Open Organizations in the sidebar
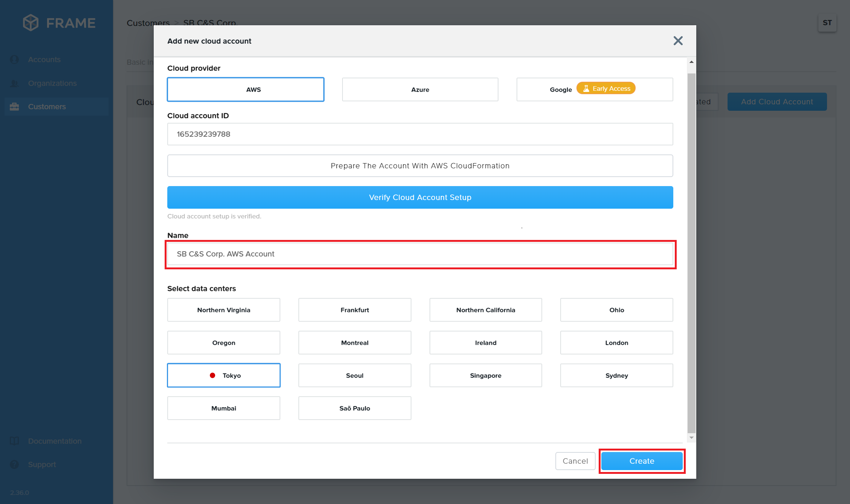This screenshot has width=850, height=504. (x=57, y=83)
